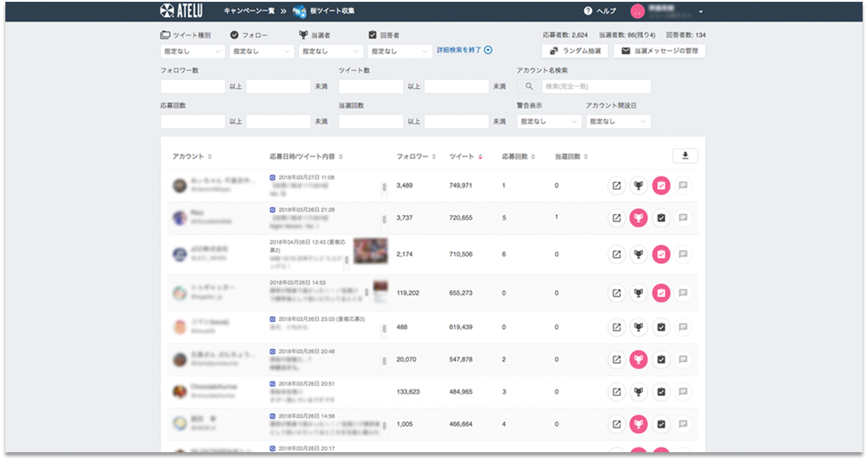
Task: Open tweet link for the 466,664 tweets row
Action: (616, 424)
